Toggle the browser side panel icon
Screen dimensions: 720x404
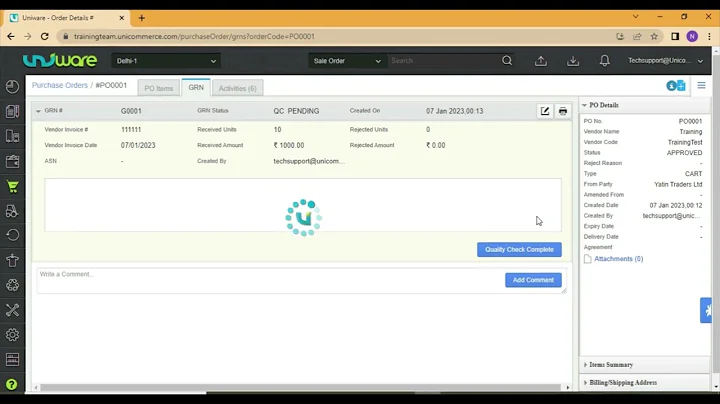point(675,36)
